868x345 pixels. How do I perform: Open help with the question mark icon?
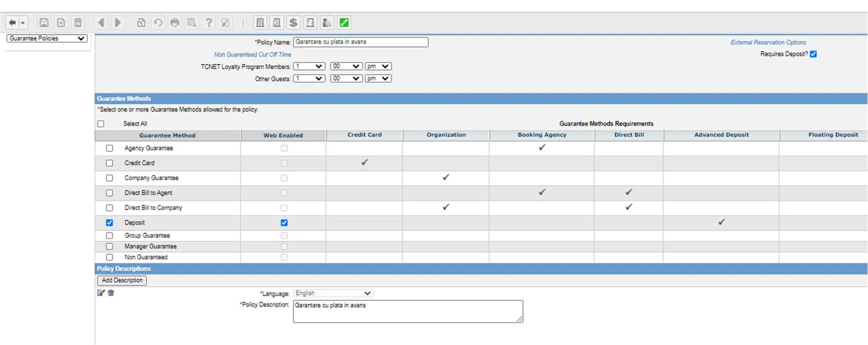209,23
